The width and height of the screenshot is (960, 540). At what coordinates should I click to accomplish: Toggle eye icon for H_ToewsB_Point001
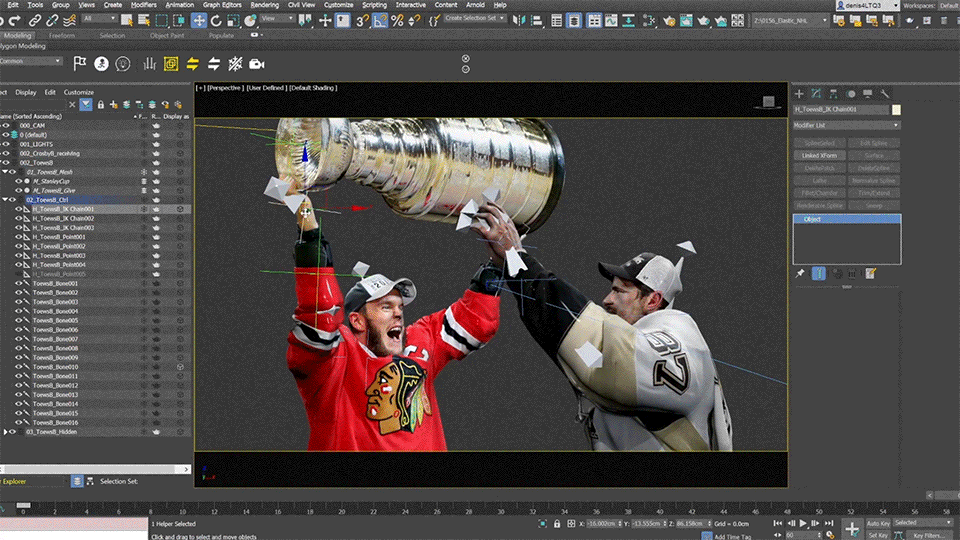[18, 237]
